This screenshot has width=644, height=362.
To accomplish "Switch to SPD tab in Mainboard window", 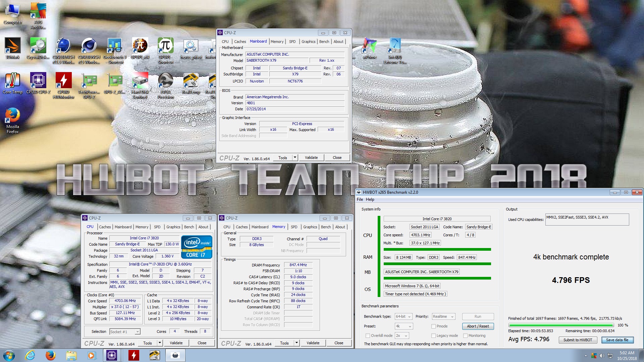I will tap(292, 42).
